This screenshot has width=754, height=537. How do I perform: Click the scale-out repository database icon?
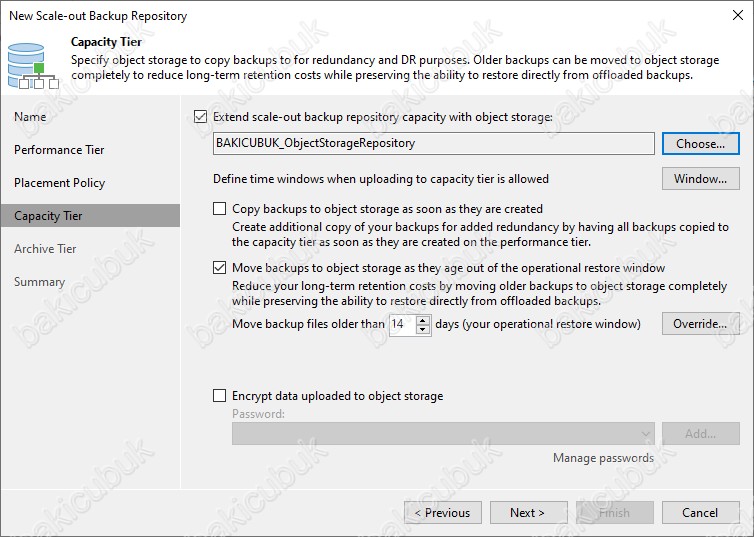(33, 66)
